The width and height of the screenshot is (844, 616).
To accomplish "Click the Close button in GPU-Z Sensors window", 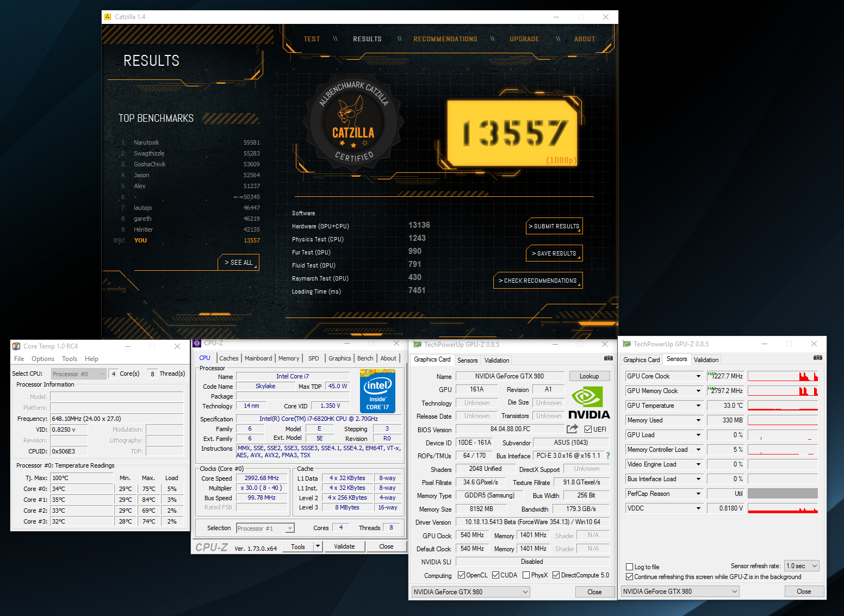I will pos(804,592).
